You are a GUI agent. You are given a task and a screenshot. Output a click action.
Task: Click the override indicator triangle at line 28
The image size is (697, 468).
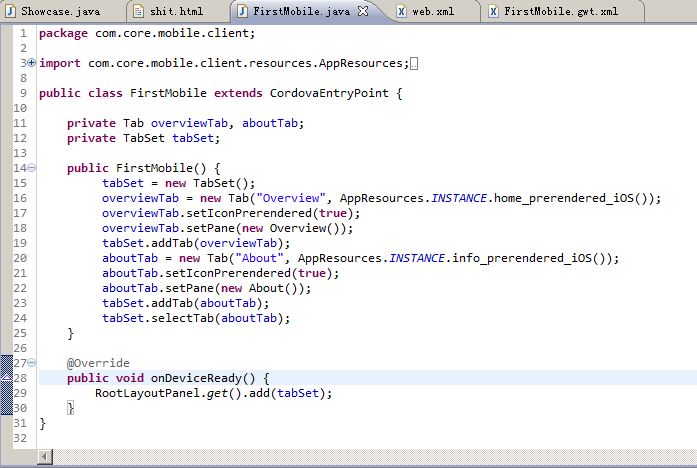[8, 378]
